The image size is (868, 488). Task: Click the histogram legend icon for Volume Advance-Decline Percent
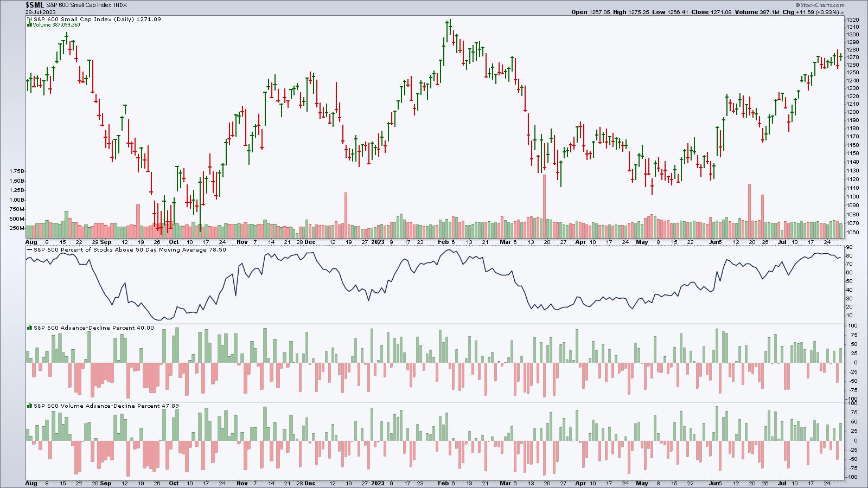[30, 406]
